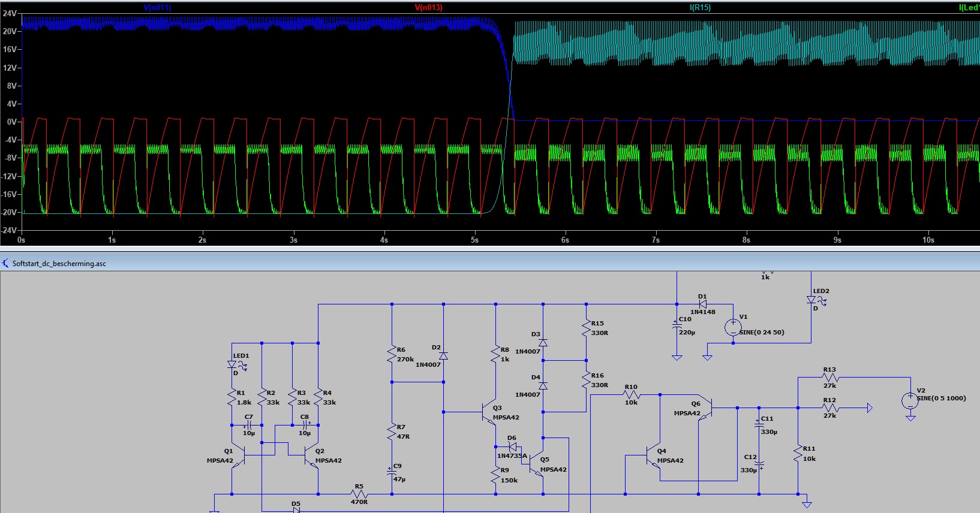This screenshot has width=980, height=513.
Task: Click resistor R1 symbol
Action: [x=232, y=397]
